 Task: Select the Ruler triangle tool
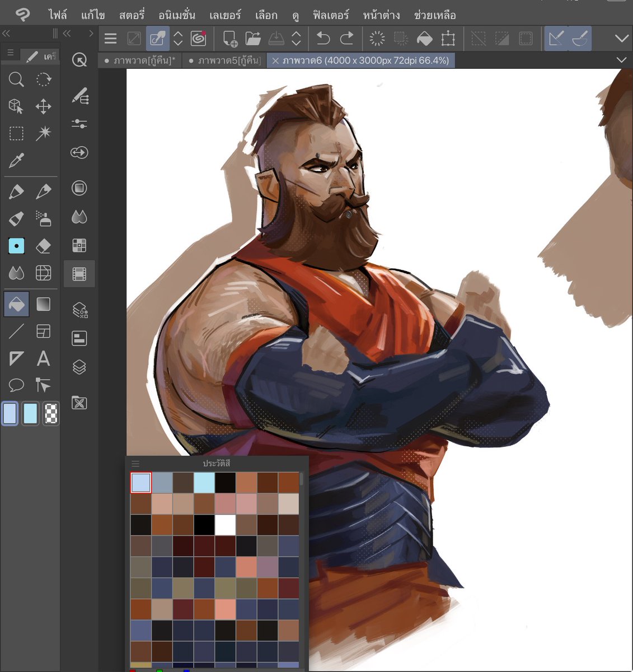[16, 358]
